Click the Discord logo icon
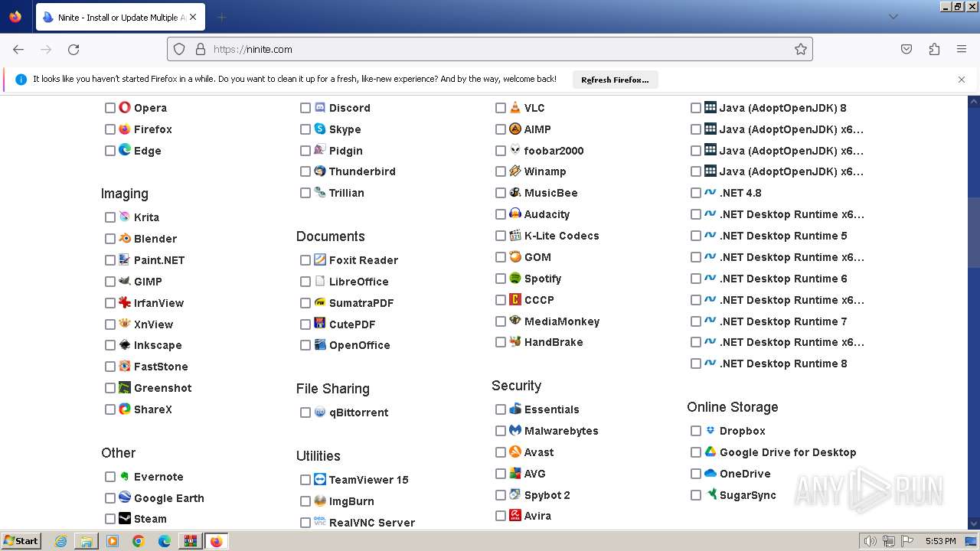 click(x=320, y=108)
